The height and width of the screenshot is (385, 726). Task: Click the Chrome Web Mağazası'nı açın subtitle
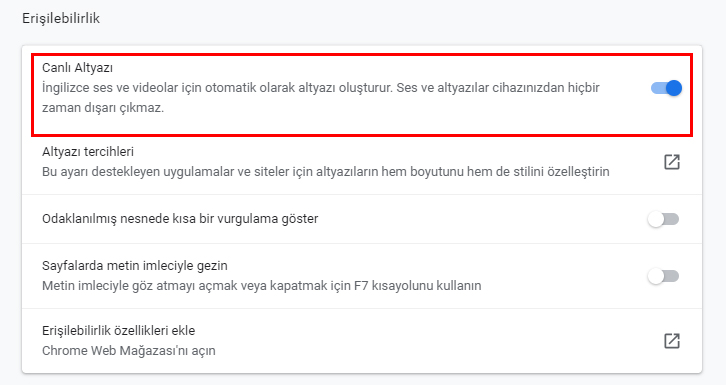click(x=129, y=350)
